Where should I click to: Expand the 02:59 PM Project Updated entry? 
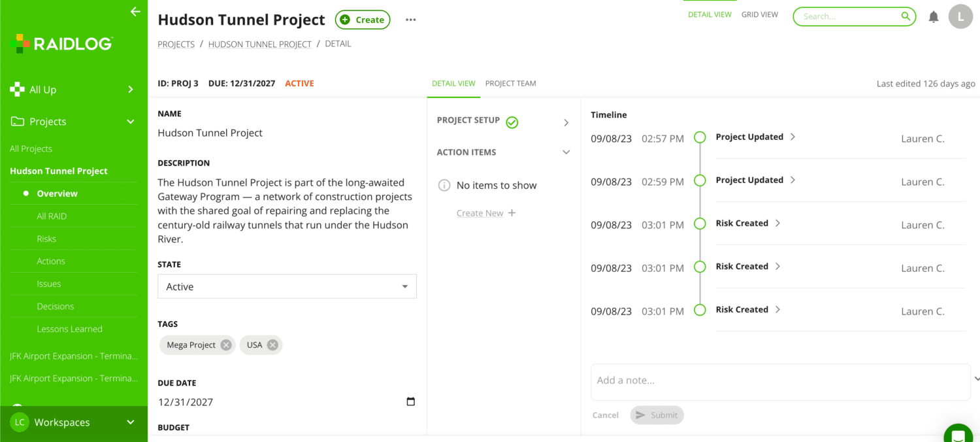click(792, 180)
